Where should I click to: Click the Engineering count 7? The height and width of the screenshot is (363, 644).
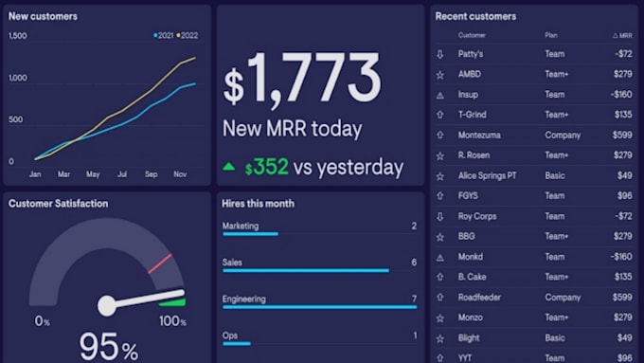pyautogui.click(x=415, y=299)
